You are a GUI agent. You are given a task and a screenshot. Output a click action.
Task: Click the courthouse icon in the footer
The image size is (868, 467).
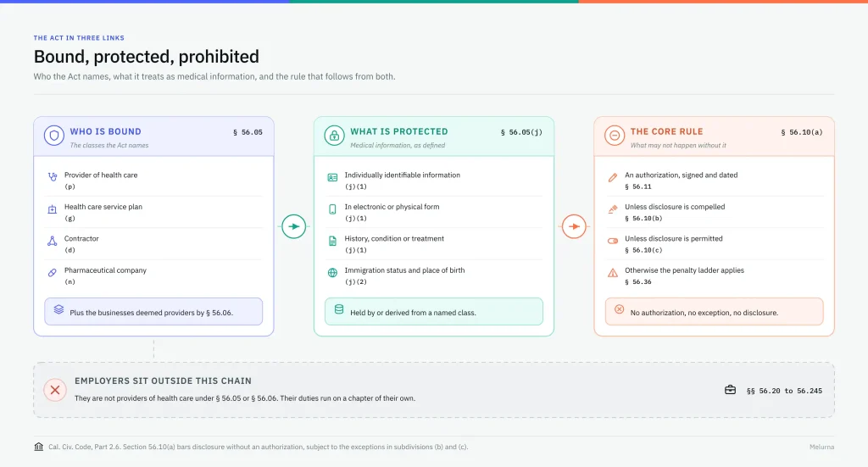pyautogui.click(x=39, y=447)
